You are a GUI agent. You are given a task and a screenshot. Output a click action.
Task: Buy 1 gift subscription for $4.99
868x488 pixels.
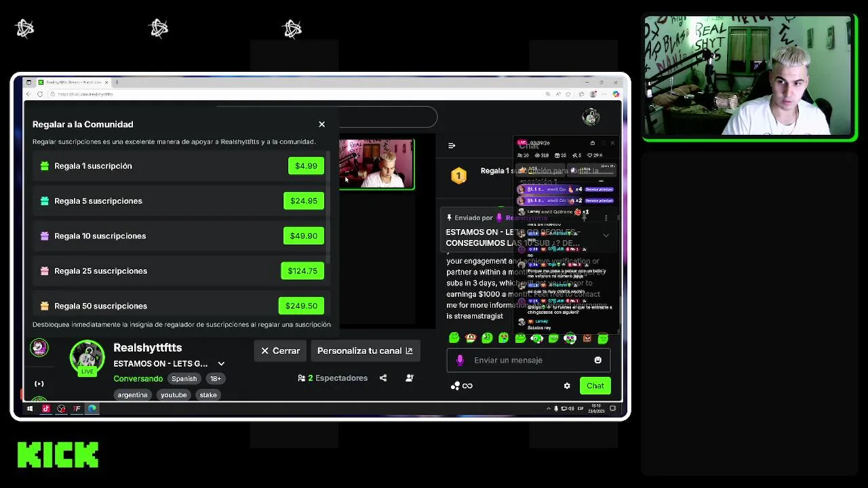coord(306,165)
